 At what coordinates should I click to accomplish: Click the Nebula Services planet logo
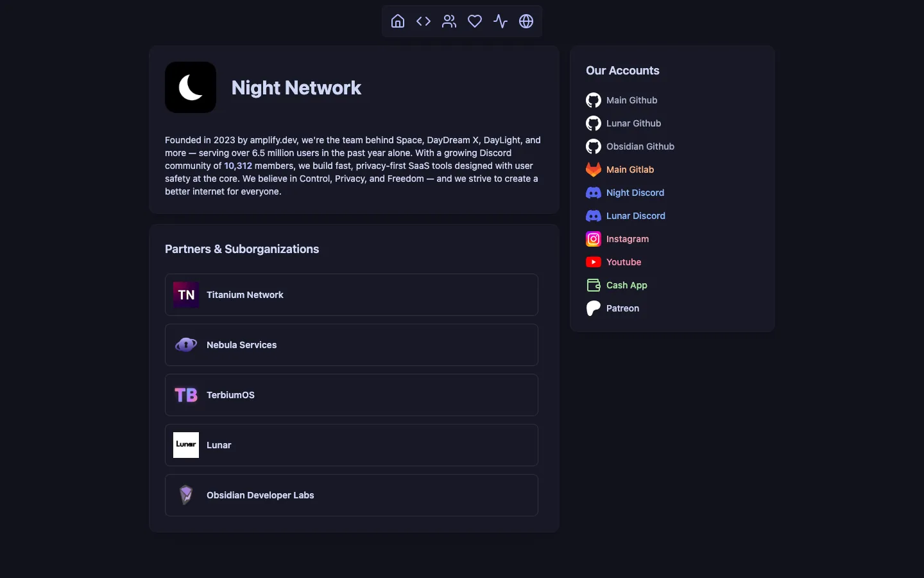pyautogui.click(x=186, y=345)
